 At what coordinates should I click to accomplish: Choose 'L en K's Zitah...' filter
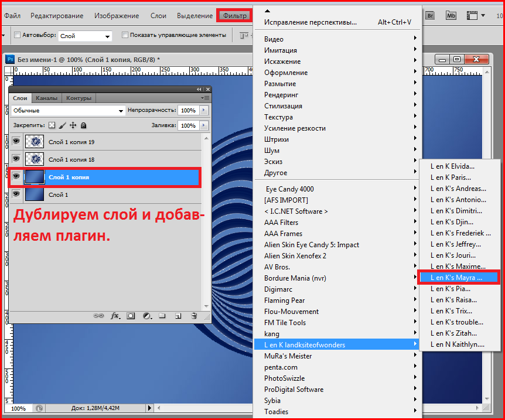pos(459,333)
